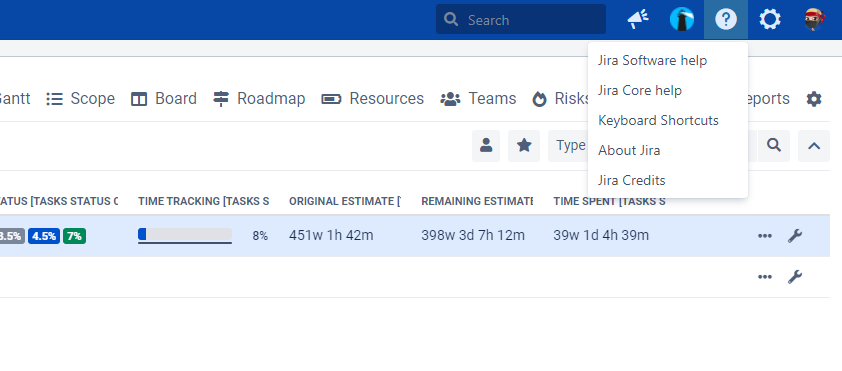Viewport: 842px width, 371px height.
Task: Switch to the Board tab
Action: [164, 99]
